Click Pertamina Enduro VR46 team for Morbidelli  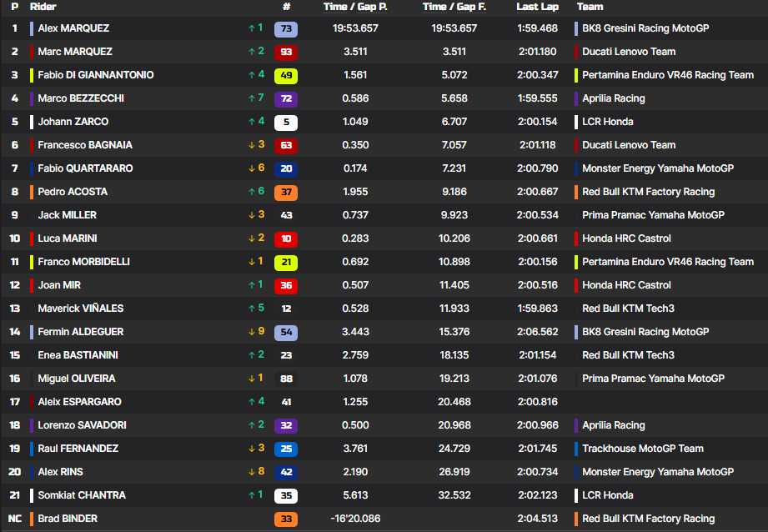[x=667, y=262]
